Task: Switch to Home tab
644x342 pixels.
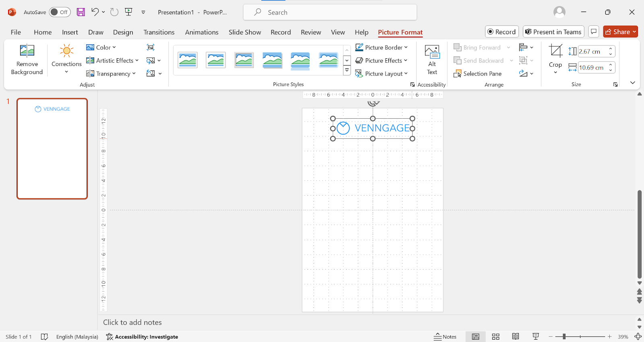Action: [43, 32]
